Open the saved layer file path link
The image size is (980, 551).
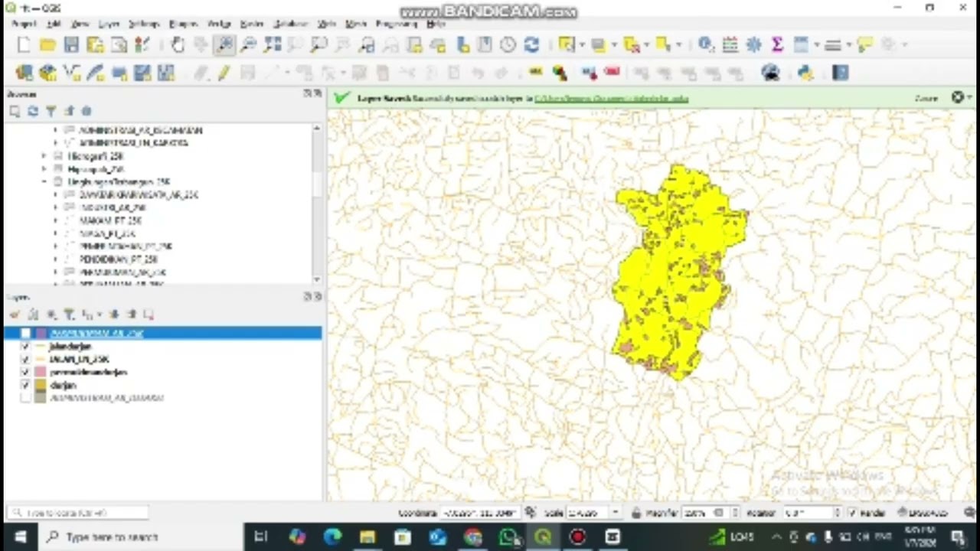[x=611, y=98]
